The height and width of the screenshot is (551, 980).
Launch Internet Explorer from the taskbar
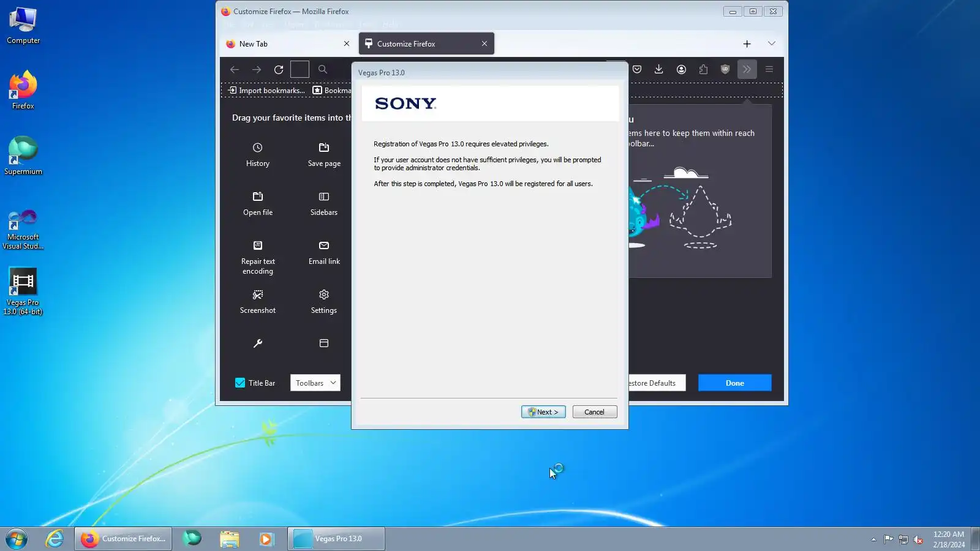55,539
